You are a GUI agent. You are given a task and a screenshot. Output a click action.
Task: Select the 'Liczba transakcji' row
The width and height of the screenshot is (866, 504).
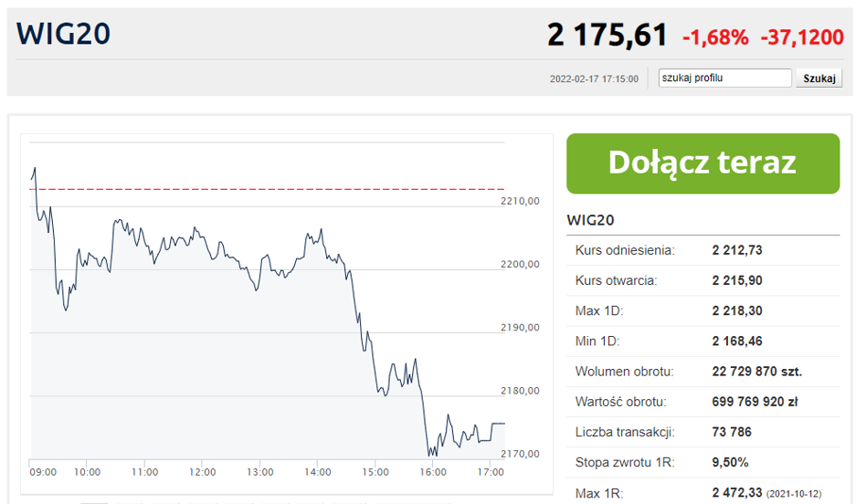click(x=702, y=432)
